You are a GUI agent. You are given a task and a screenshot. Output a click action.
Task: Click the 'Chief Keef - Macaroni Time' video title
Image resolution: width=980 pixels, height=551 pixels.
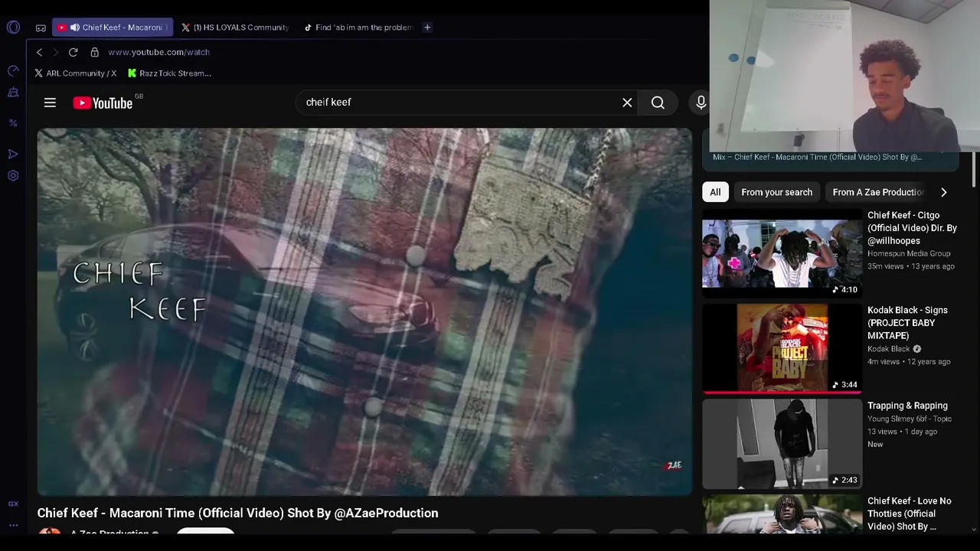[x=238, y=513]
